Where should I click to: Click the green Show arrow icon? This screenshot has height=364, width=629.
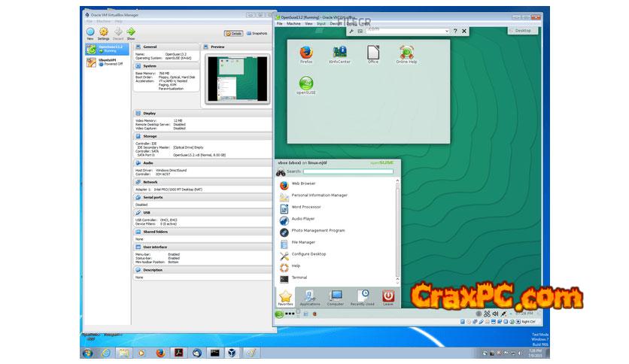pos(130,32)
